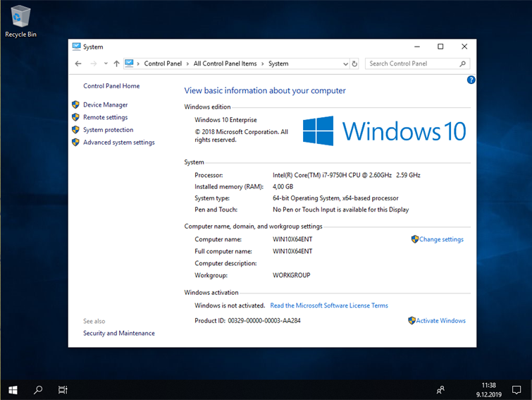Open Security and Maintenance link

coord(119,333)
